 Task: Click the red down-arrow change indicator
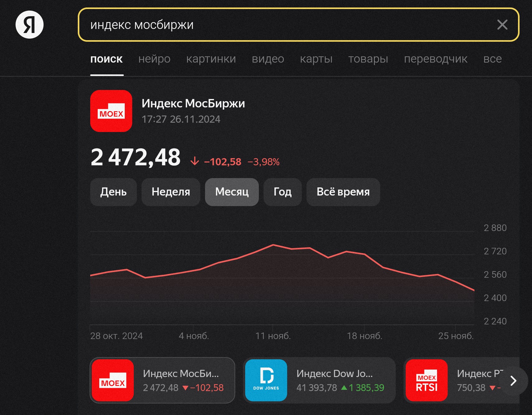pyautogui.click(x=194, y=161)
